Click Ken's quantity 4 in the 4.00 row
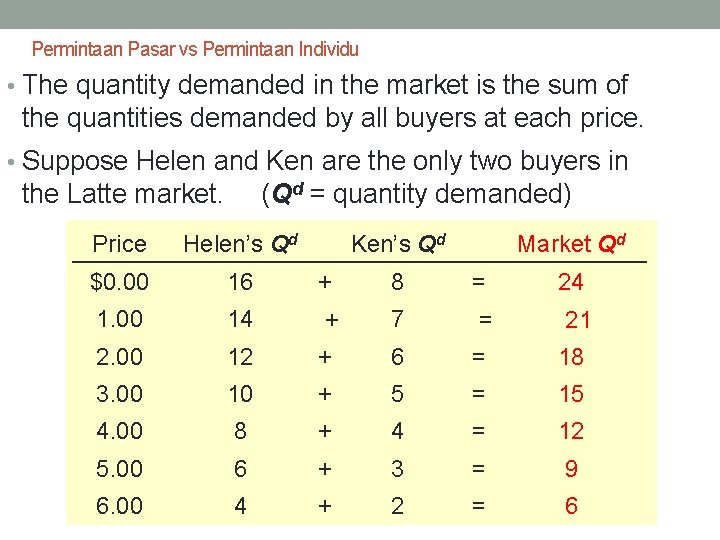Viewport: 720px width, 540px height. pyautogui.click(x=397, y=431)
